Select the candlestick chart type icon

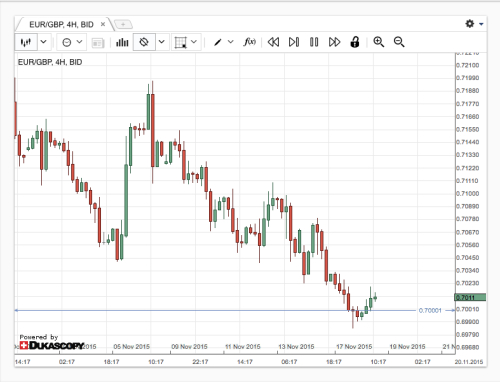[26, 42]
